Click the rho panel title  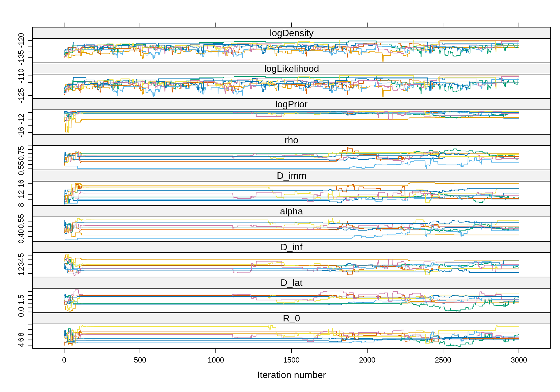291,140
